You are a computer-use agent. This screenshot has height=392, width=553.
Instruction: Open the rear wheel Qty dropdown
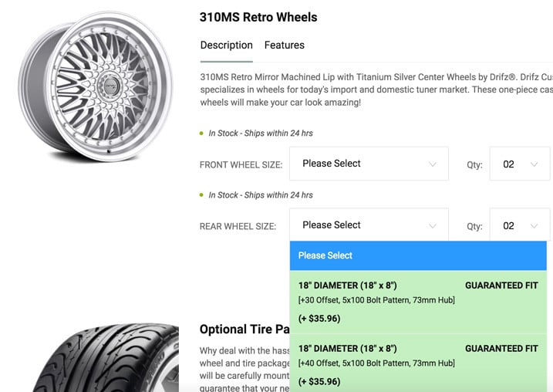coord(520,225)
